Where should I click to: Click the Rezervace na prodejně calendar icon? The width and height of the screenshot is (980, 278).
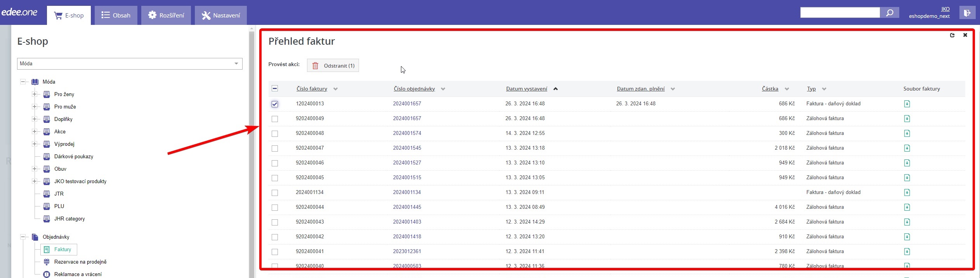point(47,262)
